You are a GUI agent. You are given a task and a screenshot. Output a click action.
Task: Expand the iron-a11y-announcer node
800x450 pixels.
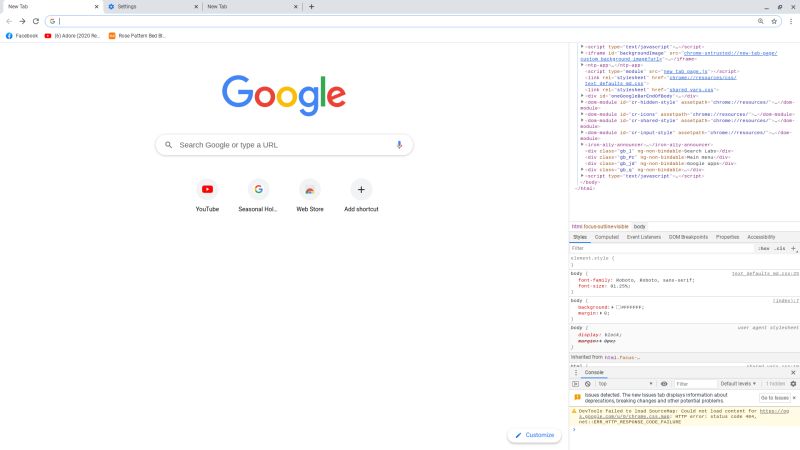[582, 144]
